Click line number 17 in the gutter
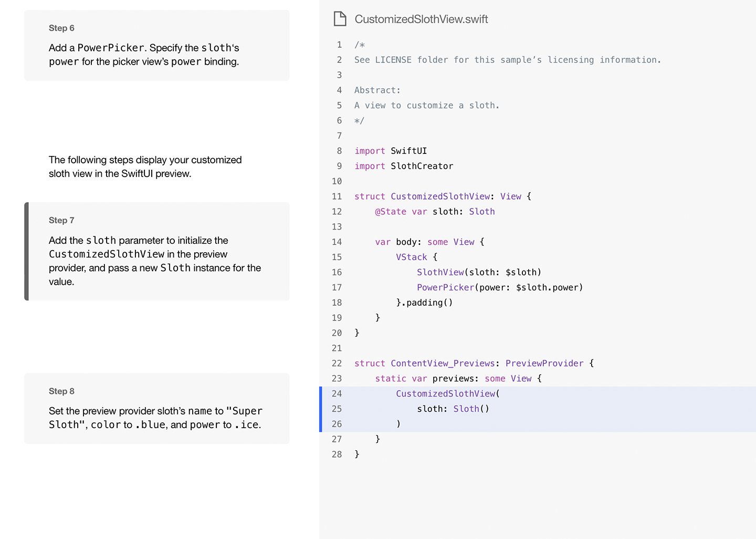The image size is (756, 539). point(337,287)
